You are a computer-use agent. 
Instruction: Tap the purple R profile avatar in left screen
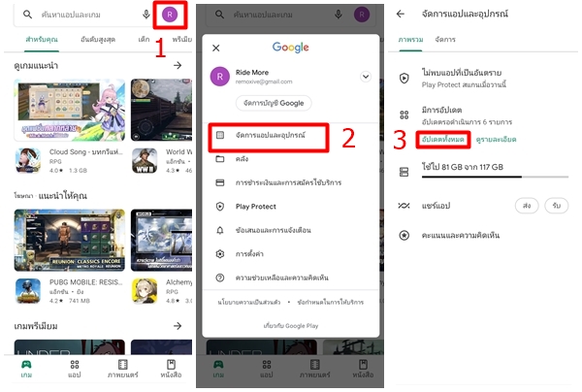click(170, 15)
